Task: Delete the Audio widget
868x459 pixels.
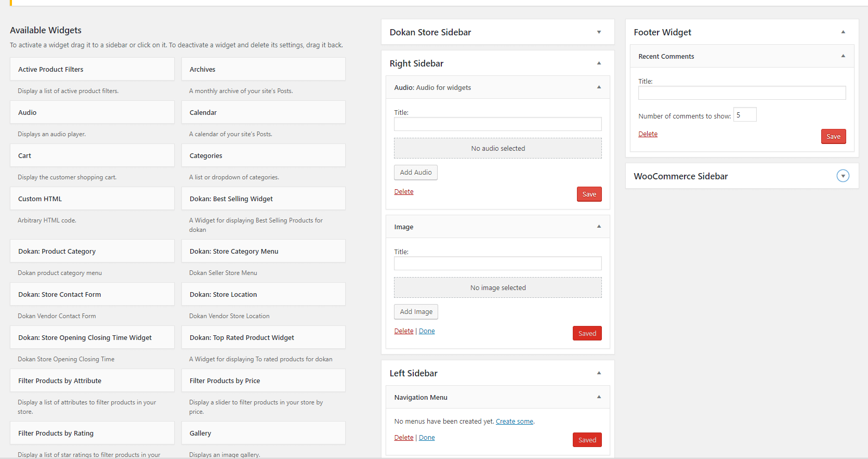Action: click(x=404, y=192)
